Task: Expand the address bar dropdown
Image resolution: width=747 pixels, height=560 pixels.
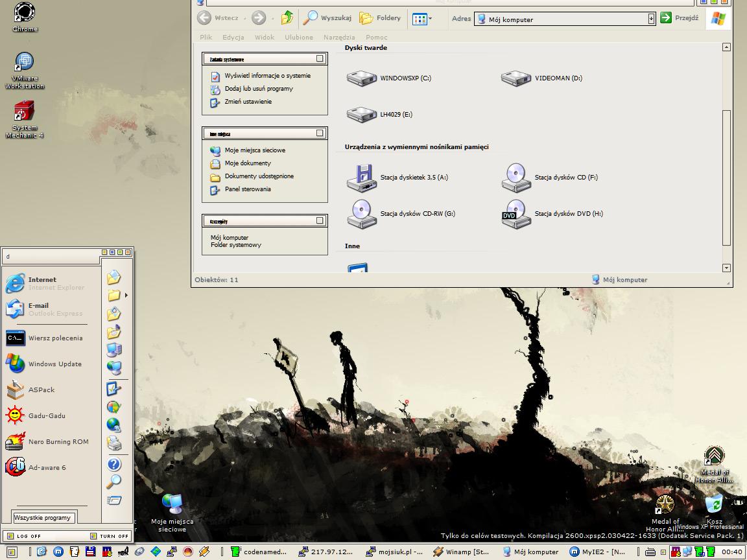Action: coord(652,19)
